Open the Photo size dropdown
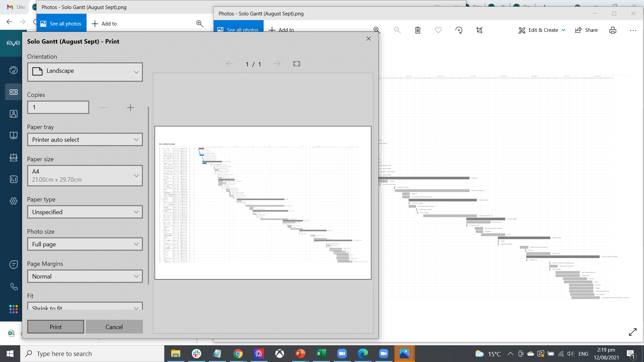The image size is (644, 362). [x=85, y=244]
